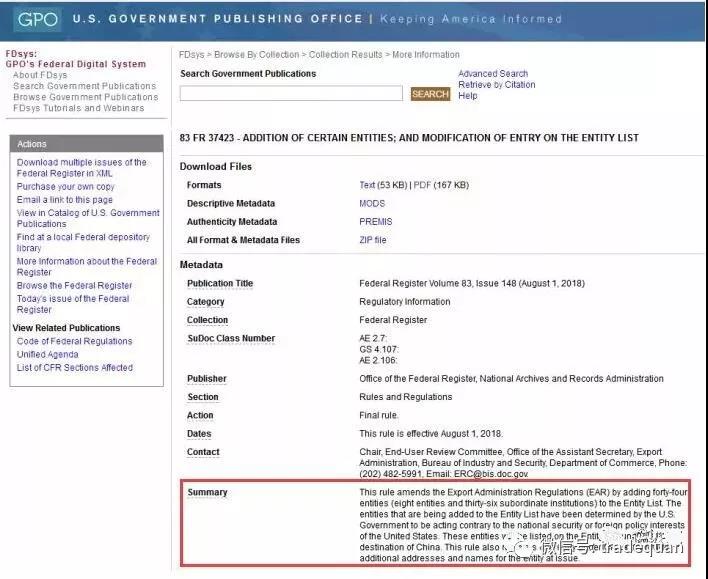Download the ZIP file link
Screen dimensions: 708x579
tap(373, 240)
